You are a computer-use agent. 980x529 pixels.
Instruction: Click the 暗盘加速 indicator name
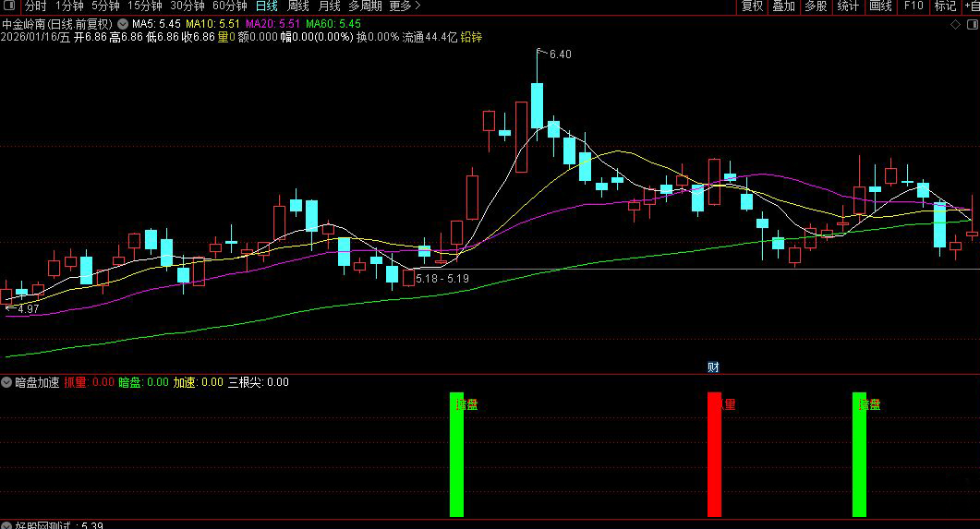tap(37, 382)
